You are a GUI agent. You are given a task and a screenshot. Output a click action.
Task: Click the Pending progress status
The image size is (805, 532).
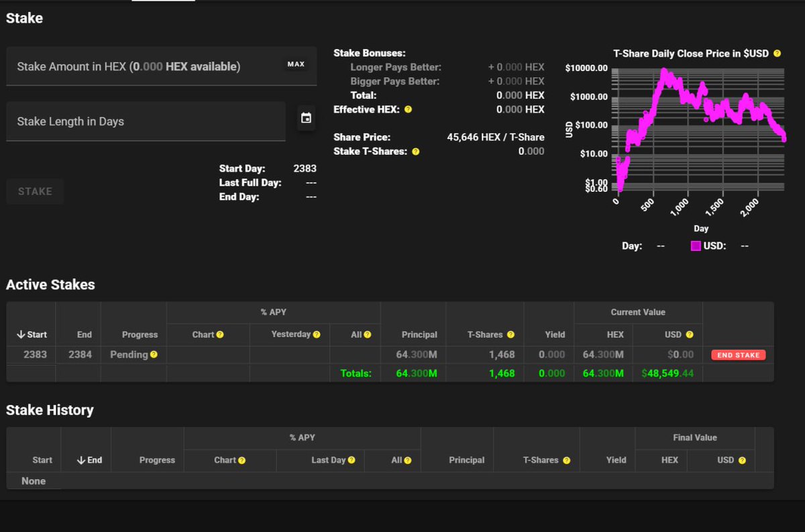coord(129,354)
